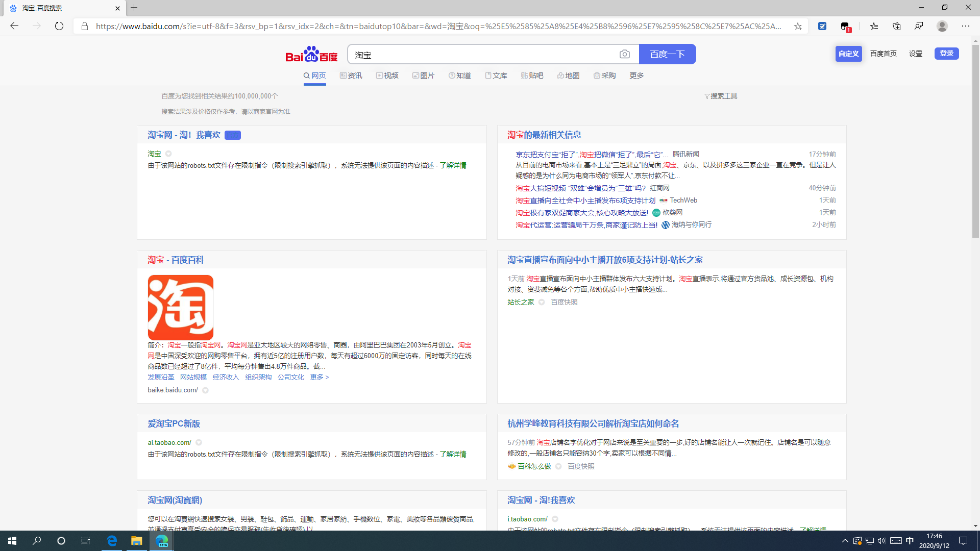
Task: Click the browser profile avatar icon
Action: point(942,26)
